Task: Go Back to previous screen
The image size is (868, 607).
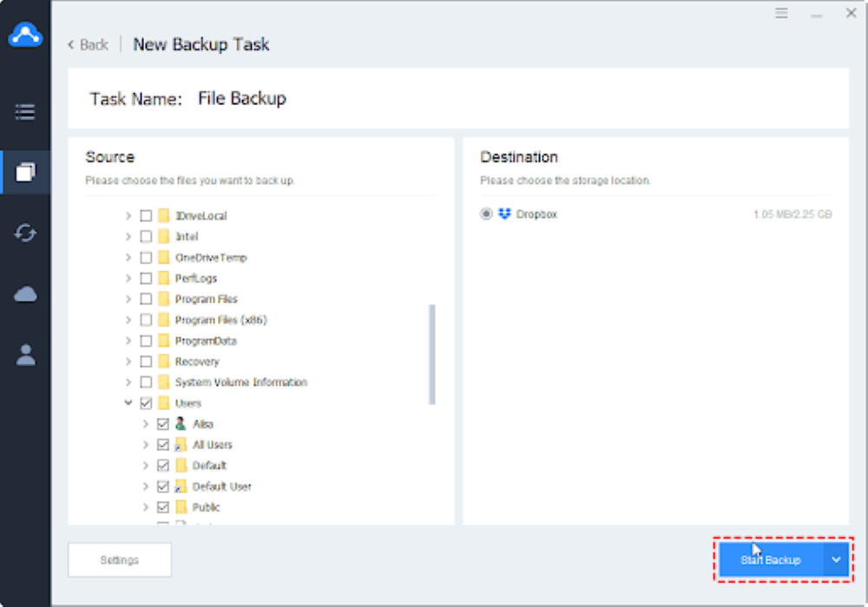Action: 88,45
